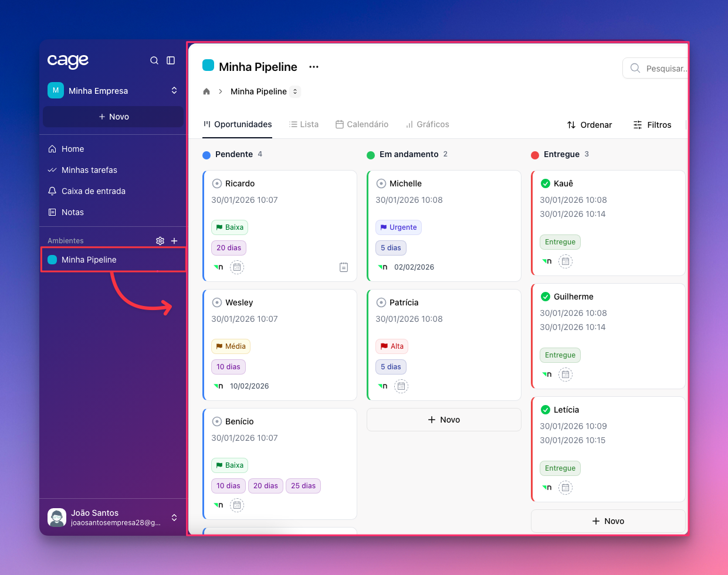Viewport: 728px width, 575px height.
Task: Switch to the Calendário tab
Action: pos(362,124)
